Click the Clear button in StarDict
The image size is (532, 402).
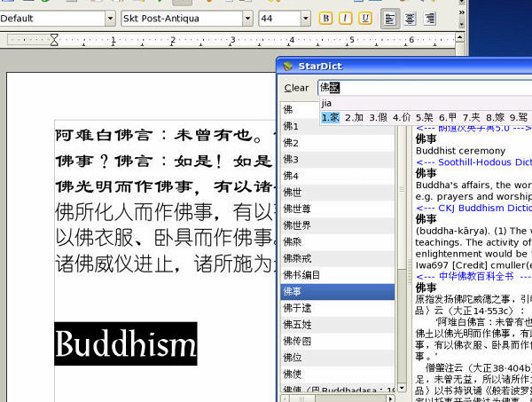click(x=296, y=88)
